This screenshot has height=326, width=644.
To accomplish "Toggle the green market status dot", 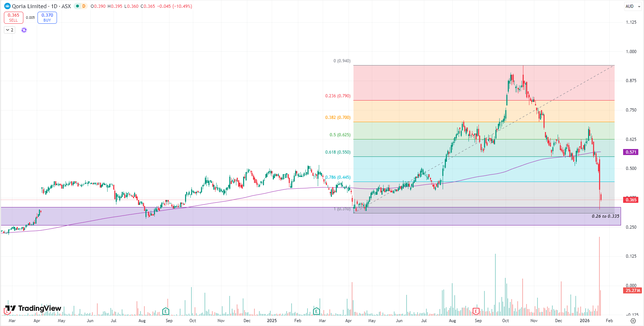I will point(77,6).
